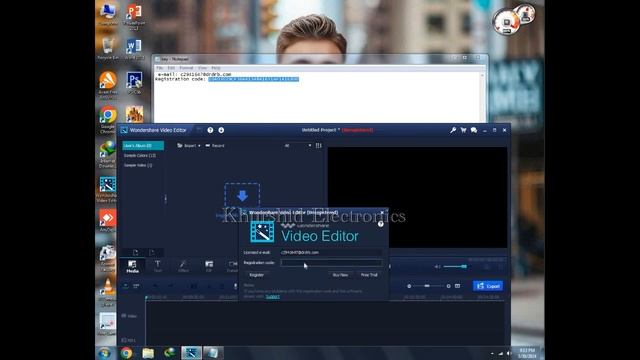
Task: Click the Register button in dialog
Action: pyautogui.click(x=257, y=275)
